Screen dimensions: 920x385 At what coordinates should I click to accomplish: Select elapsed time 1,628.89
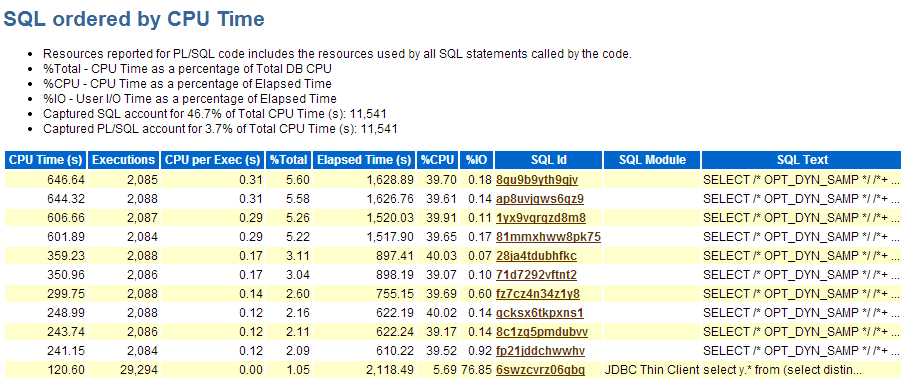(391, 180)
